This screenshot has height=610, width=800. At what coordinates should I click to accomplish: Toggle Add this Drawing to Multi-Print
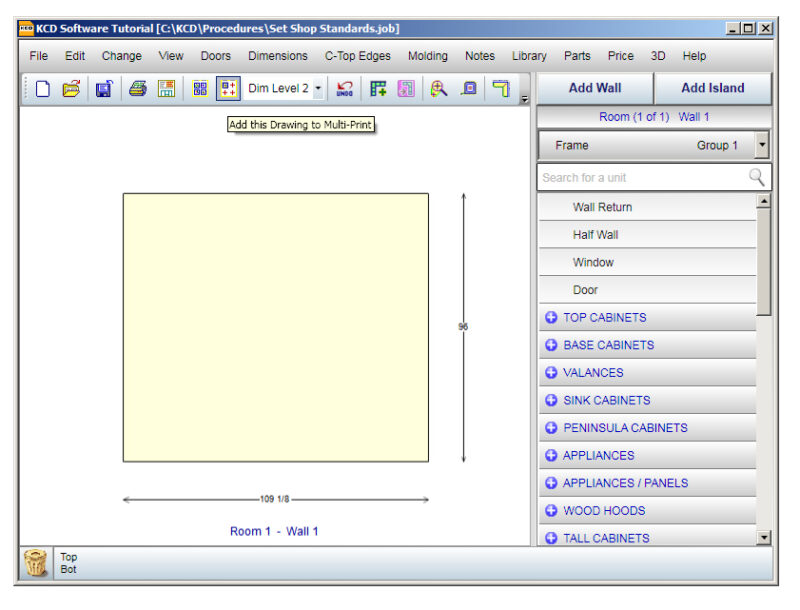click(x=229, y=89)
